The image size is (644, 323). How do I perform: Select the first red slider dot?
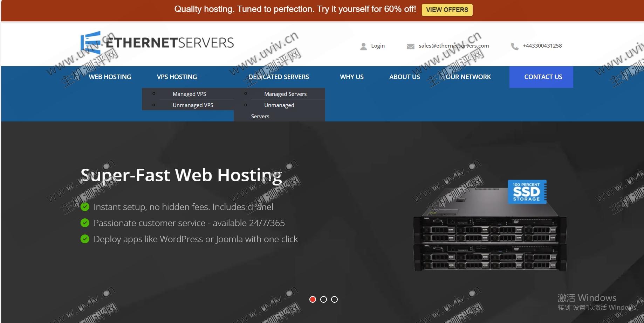pyautogui.click(x=313, y=299)
